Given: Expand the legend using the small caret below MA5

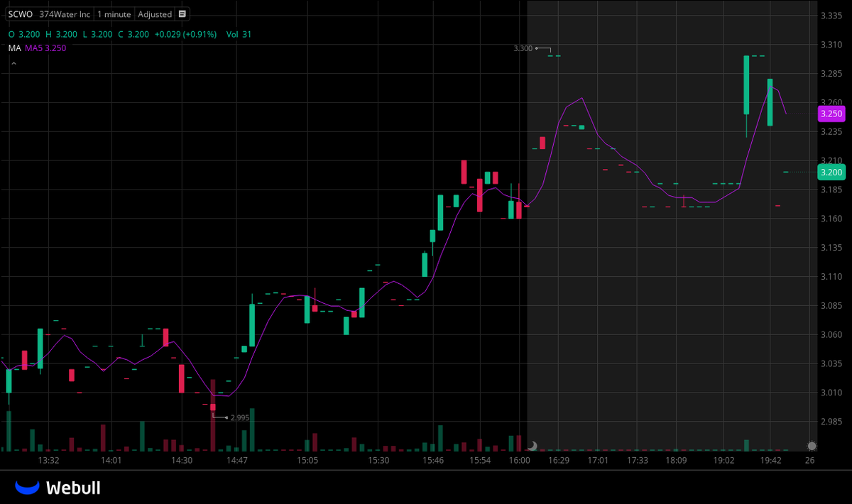Looking at the screenshot, I should [13, 62].
